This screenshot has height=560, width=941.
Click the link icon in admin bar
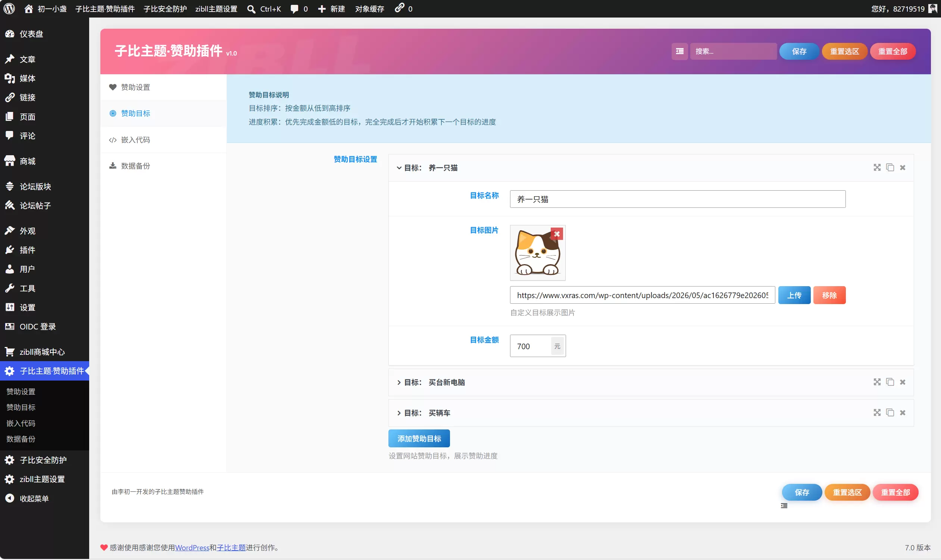(400, 8)
